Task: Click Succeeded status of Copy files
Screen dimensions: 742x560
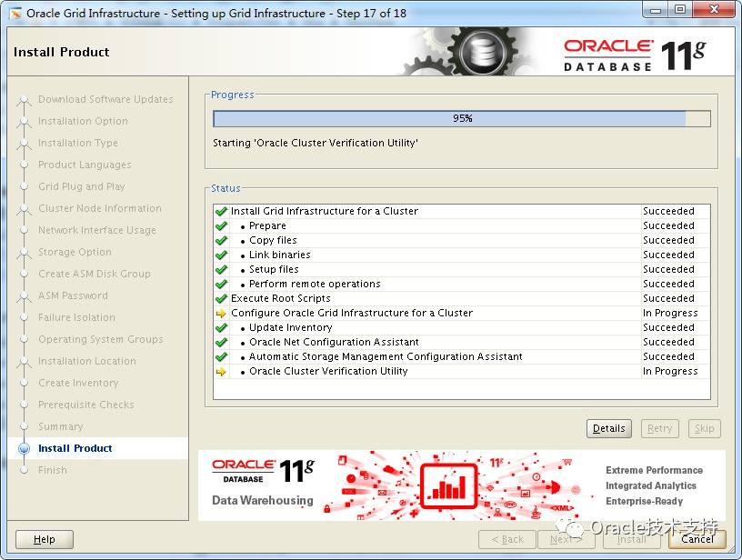Action: tap(668, 240)
